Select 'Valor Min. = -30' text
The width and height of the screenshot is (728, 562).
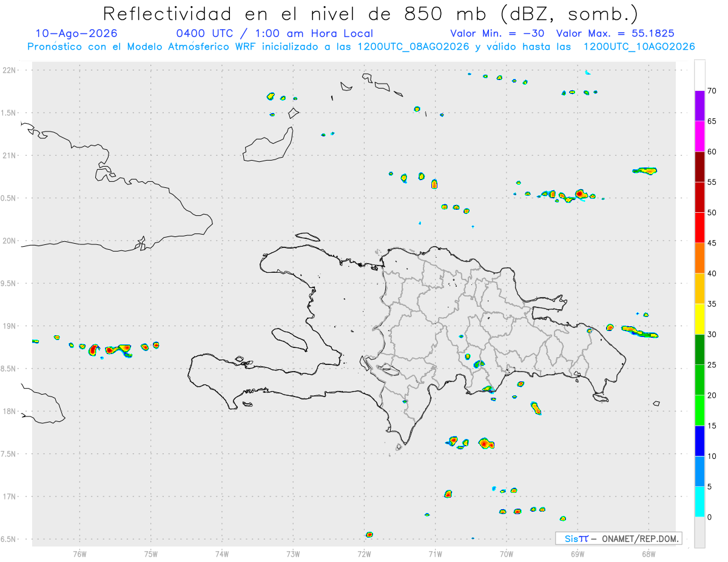coord(497,33)
